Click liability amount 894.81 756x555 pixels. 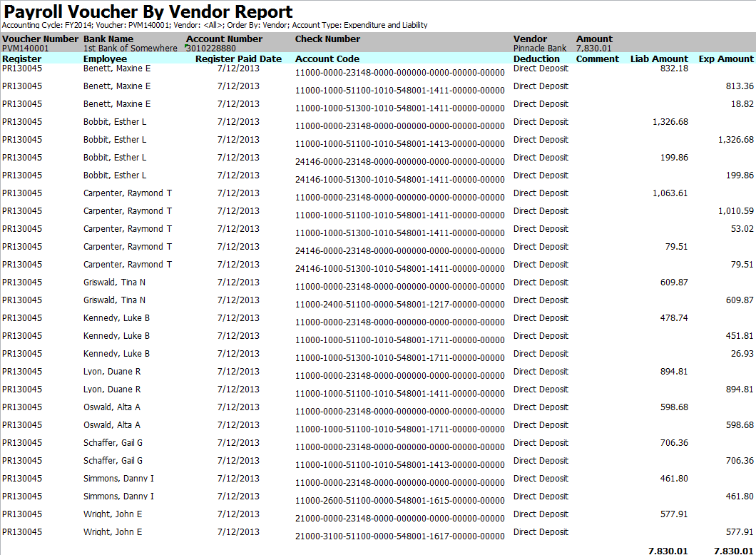tap(674, 371)
